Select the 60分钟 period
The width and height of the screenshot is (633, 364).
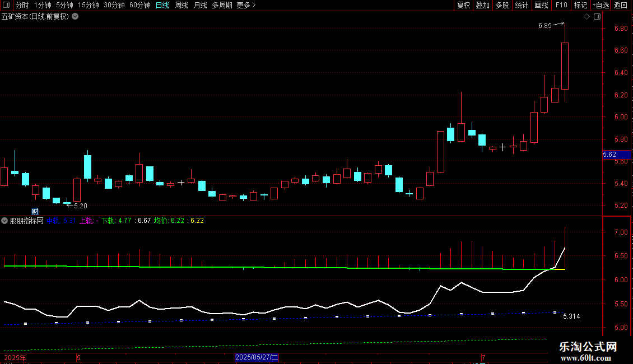(x=139, y=5)
